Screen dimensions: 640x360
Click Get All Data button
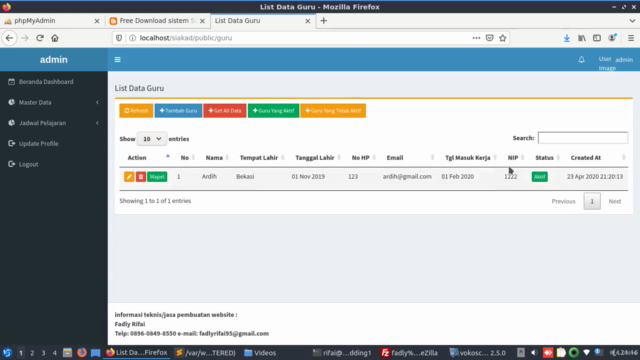click(x=225, y=111)
